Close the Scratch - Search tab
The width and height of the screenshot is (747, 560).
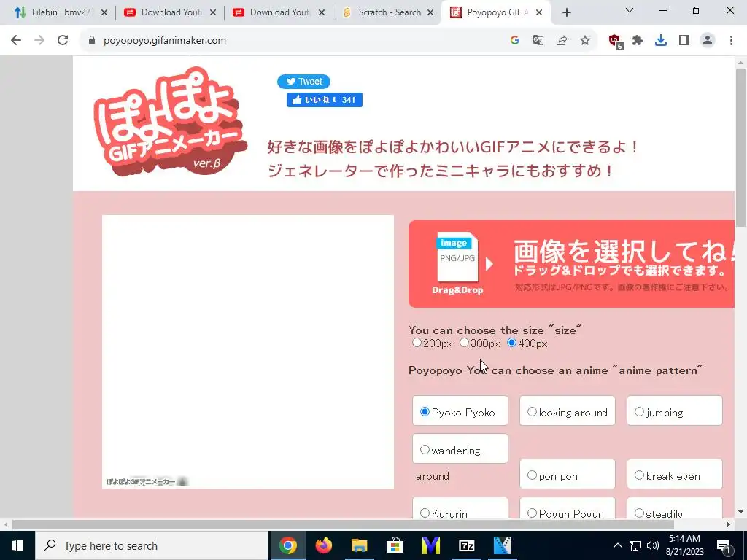tap(430, 13)
